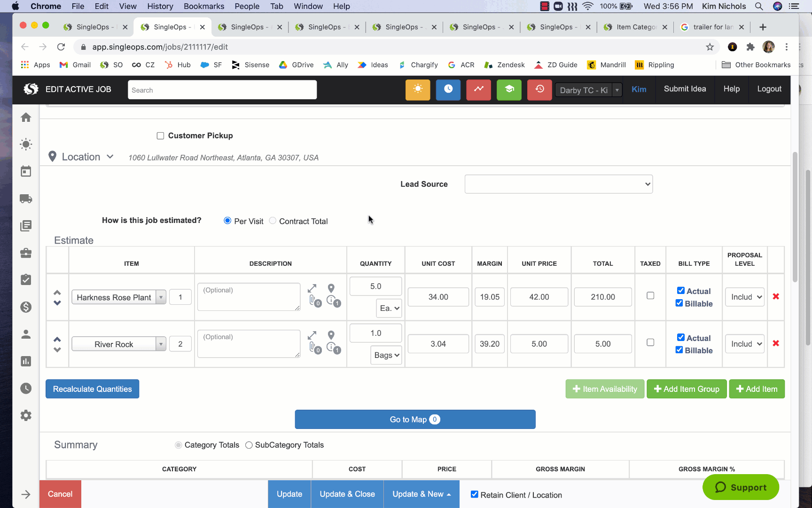This screenshot has height=508, width=812.
Task: Open the Bags unit dropdown
Action: pos(386,355)
